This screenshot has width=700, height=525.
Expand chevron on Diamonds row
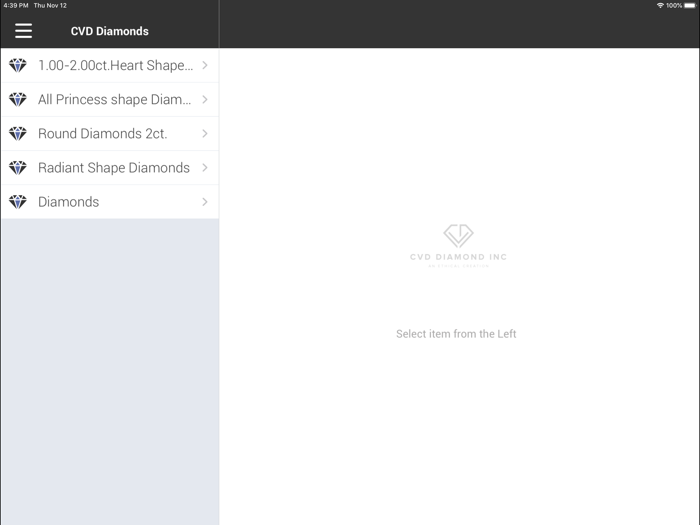(205, 201)
